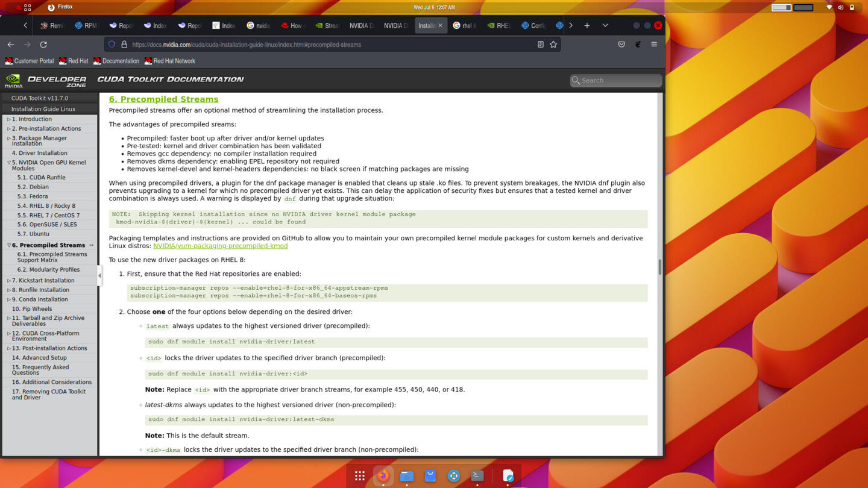Image resolution: width=868 pixels, height=488 pixels.
Task: Click the network indicator in top bar
Action: [x=829, y=7]
